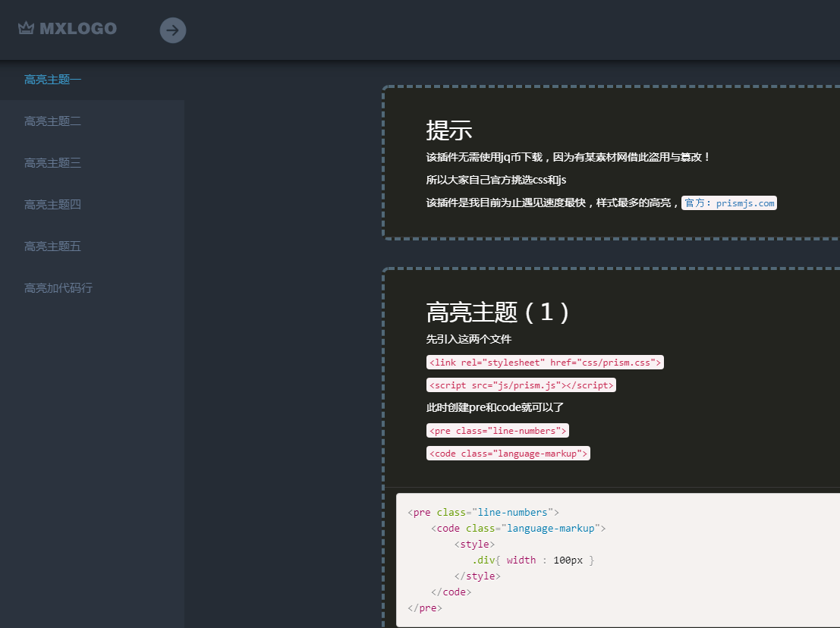Click the MXLOGO logo text
The width and height of the screenshot is (840, 628).
coord(78,28)
